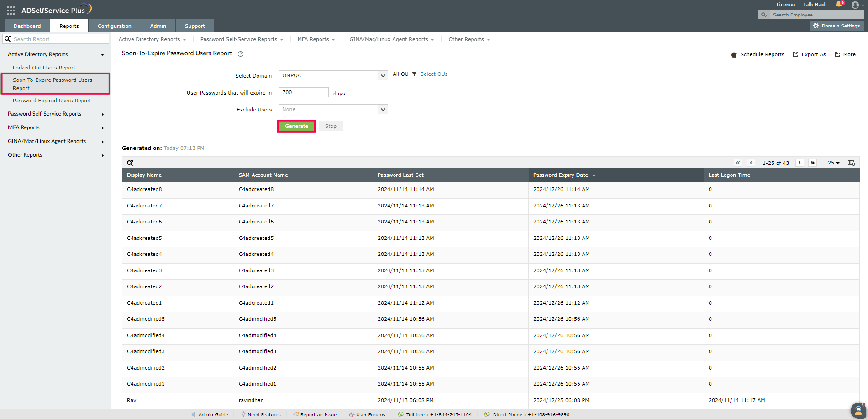Click the Domain Settings gear icon
Viewport: 868px width, 419px height.
(816, 26)
